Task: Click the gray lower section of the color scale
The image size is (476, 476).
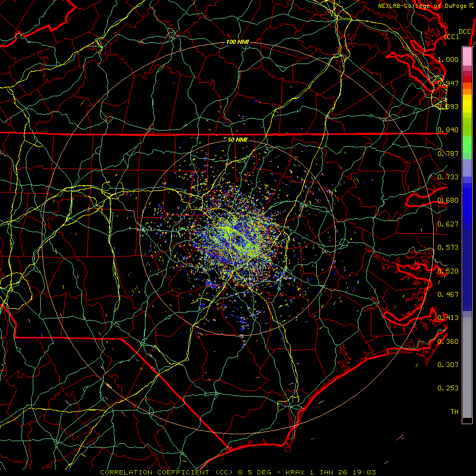Action: coord(467,368)
